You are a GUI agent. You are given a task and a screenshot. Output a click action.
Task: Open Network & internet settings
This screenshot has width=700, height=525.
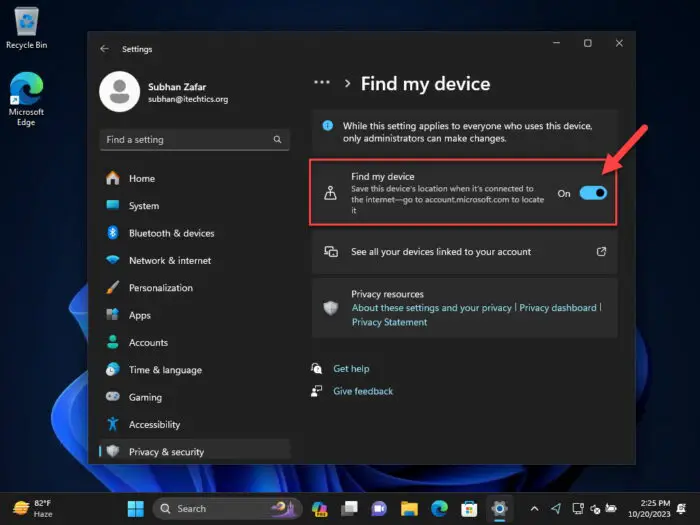[195, 260]
